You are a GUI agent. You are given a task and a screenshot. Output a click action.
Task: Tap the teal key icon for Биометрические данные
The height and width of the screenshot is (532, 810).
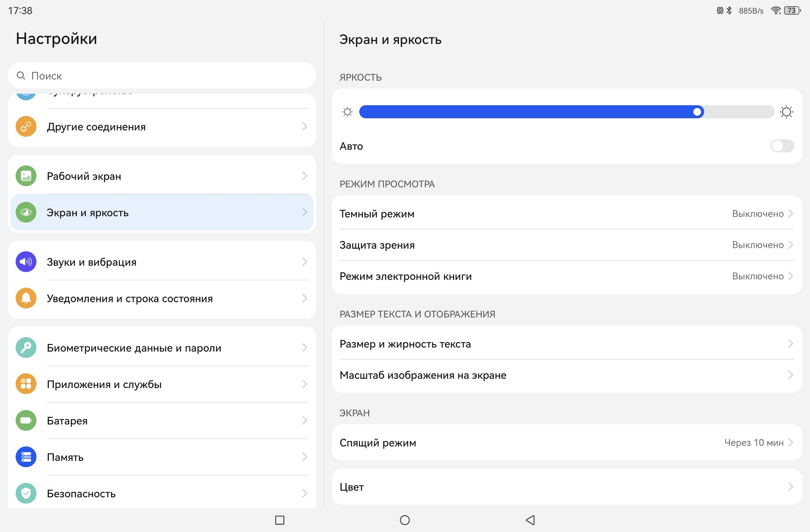pos(26,347)
